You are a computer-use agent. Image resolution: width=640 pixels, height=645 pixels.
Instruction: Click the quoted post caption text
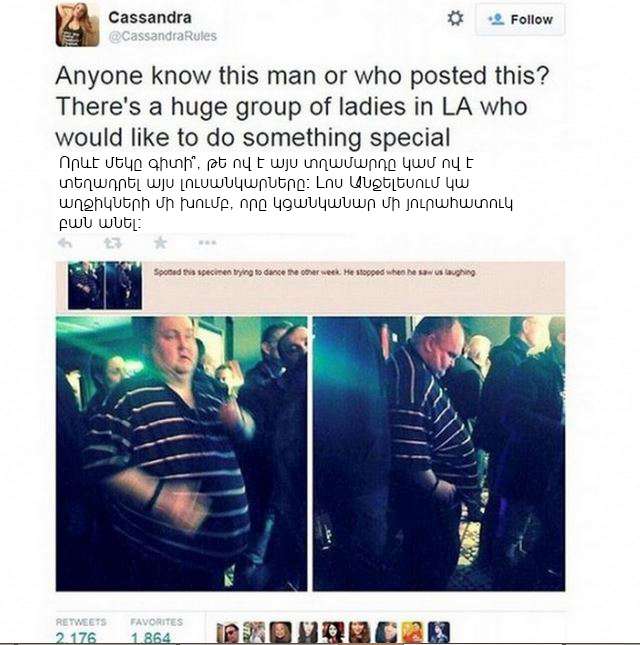tap(315, 272)
